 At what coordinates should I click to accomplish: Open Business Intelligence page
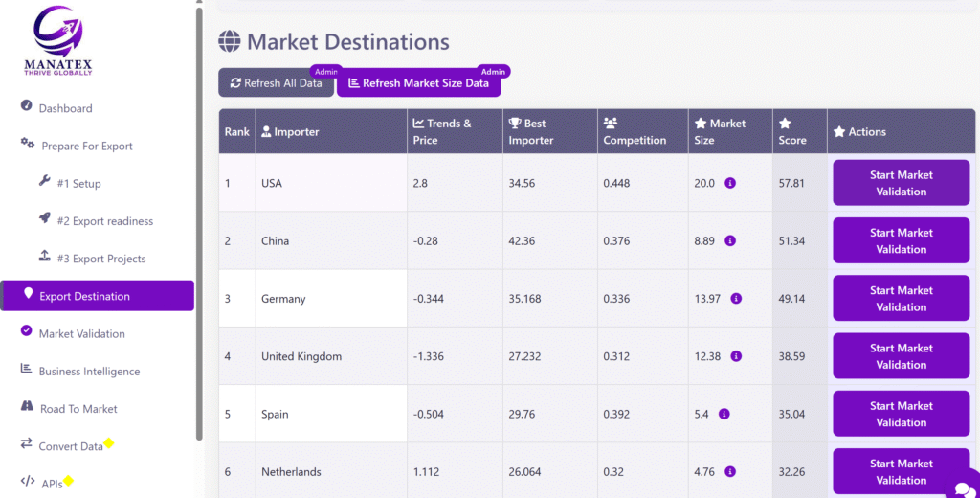89,372
